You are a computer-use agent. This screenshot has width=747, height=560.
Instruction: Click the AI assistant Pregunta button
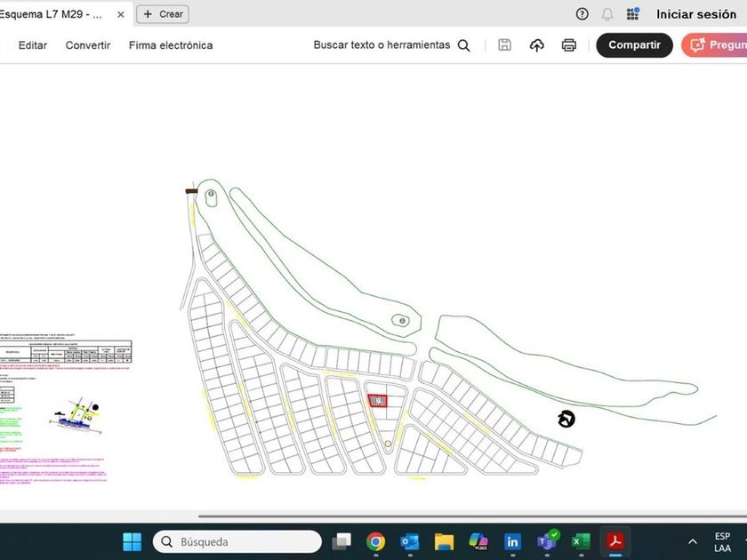715,45
